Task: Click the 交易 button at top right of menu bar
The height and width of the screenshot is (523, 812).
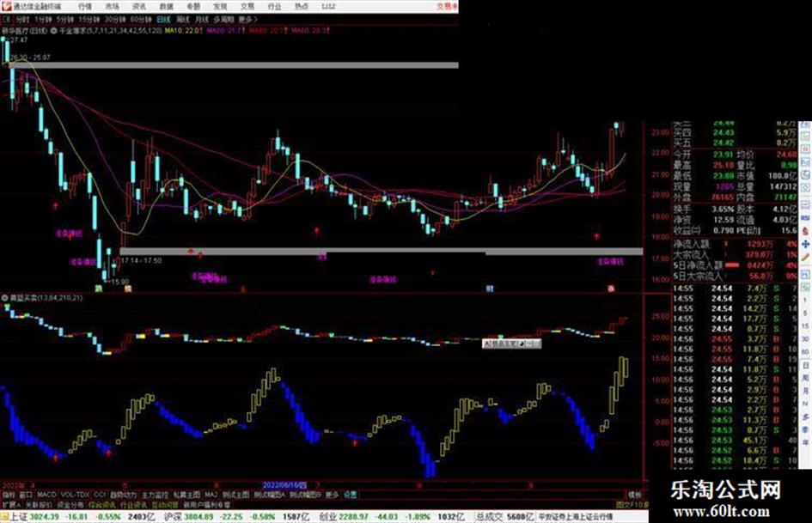Action: (x=446, y=6)
